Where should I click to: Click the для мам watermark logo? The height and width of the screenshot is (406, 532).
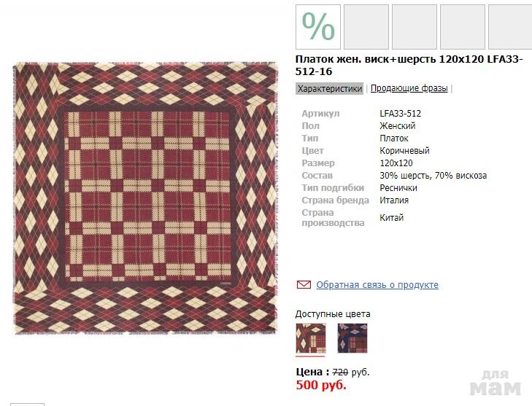tap(495, 384)
